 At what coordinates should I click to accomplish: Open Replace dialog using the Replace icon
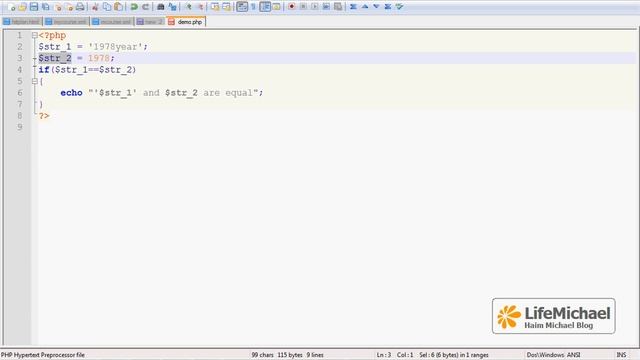coord(172,7)
